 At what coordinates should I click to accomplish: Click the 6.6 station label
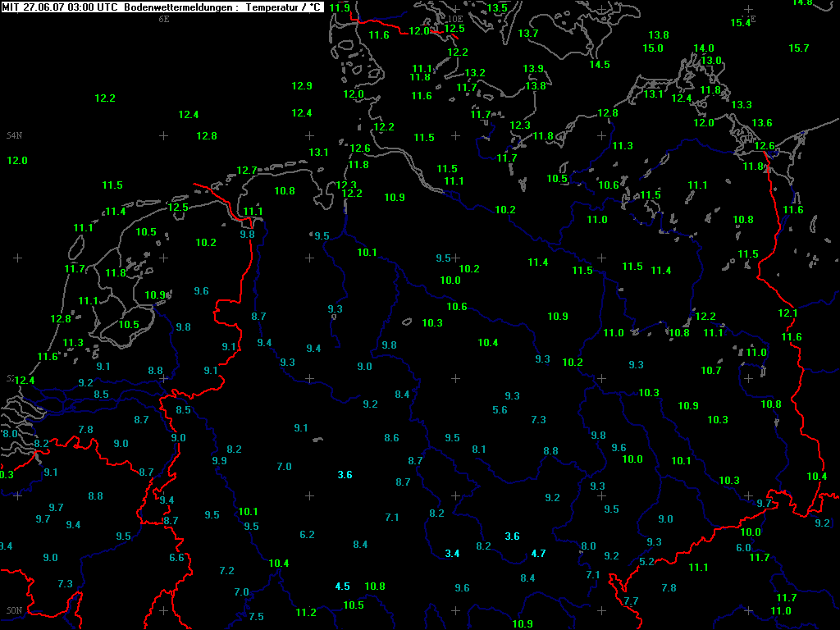[x=176, y=558]
